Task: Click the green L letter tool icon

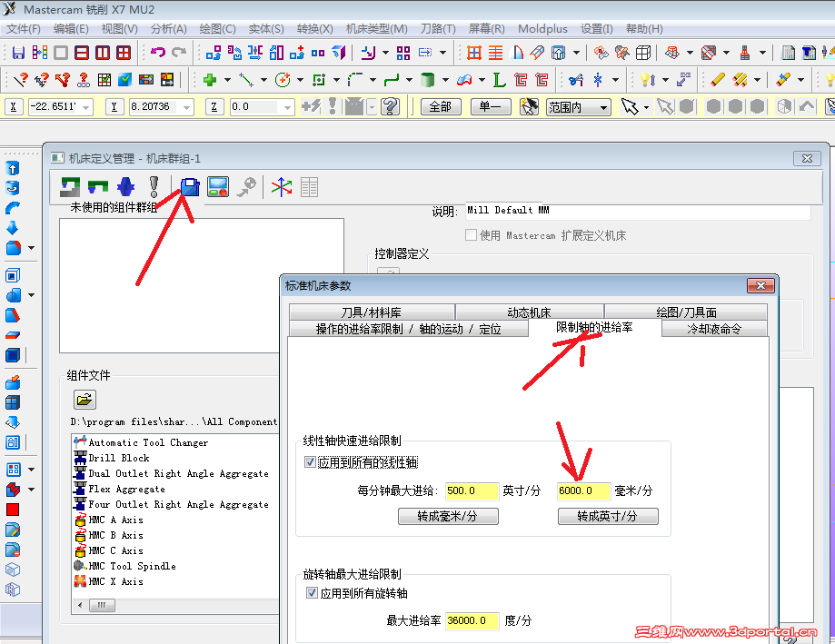Action: tap(499, 80)
